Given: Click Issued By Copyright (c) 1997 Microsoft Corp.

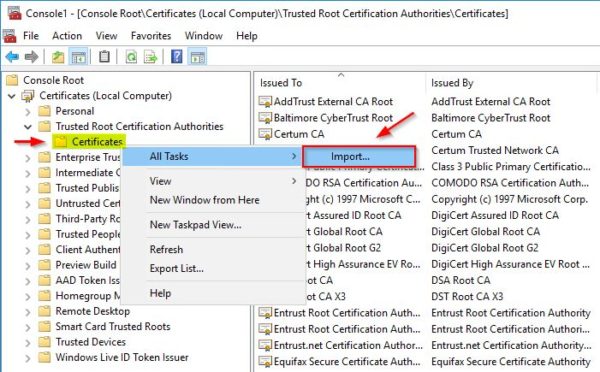Looking at the screenshot, I should [509, 199].
